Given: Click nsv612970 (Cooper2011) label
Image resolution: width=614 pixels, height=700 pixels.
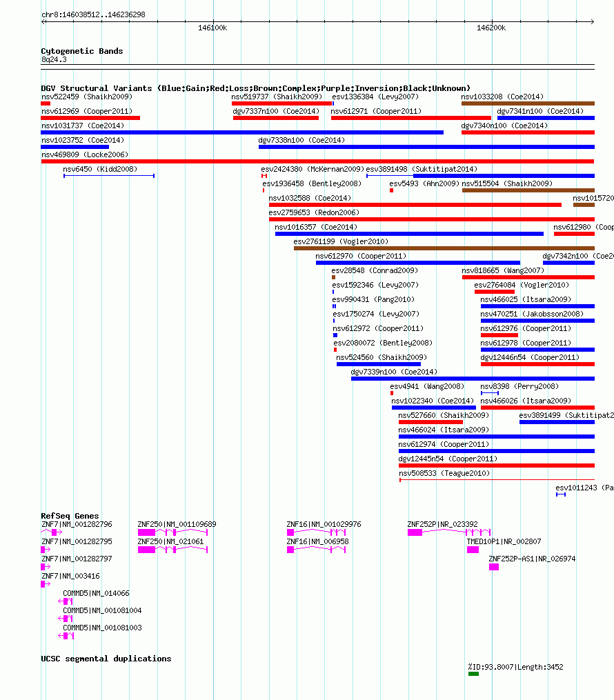Looking at the screenshot, I should point(361,257).
